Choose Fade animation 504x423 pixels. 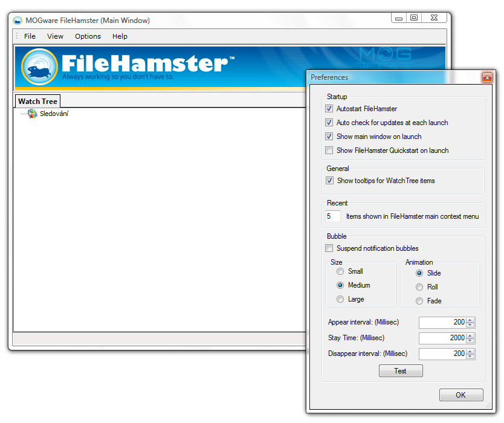[419, 301]
